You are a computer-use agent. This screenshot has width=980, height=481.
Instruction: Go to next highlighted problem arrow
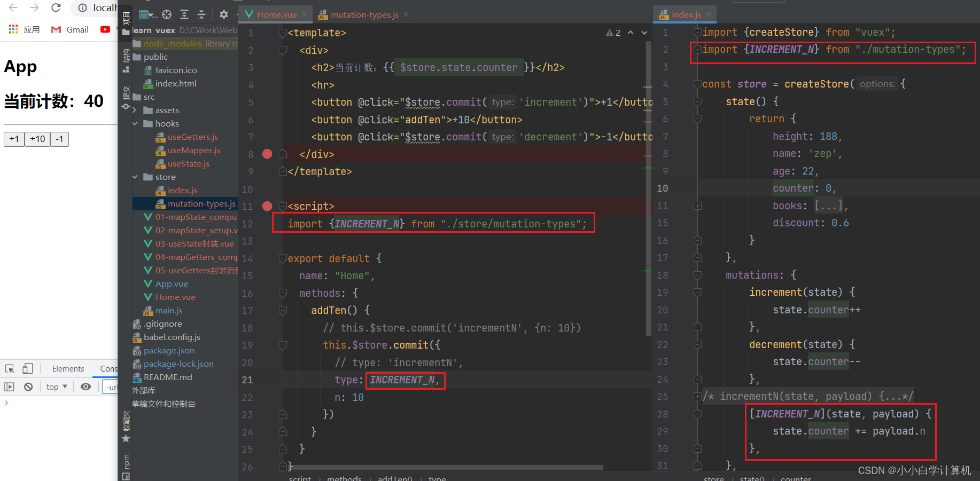pos(644,33)
